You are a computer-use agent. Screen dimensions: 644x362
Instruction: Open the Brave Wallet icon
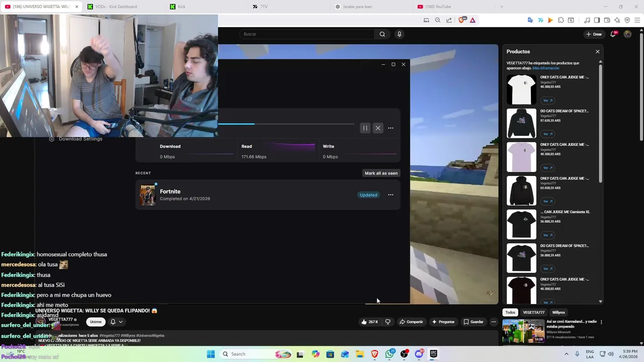tap(607, 20)
